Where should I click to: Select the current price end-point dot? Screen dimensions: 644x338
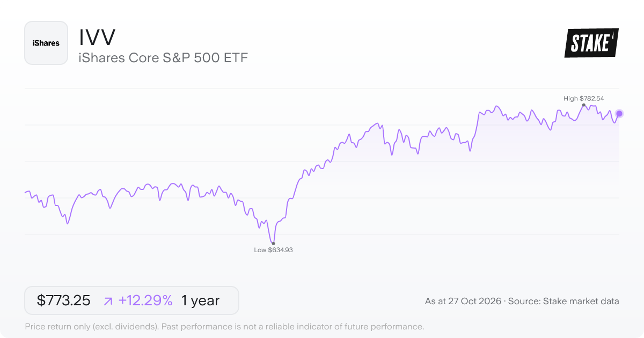pos(619,114)
